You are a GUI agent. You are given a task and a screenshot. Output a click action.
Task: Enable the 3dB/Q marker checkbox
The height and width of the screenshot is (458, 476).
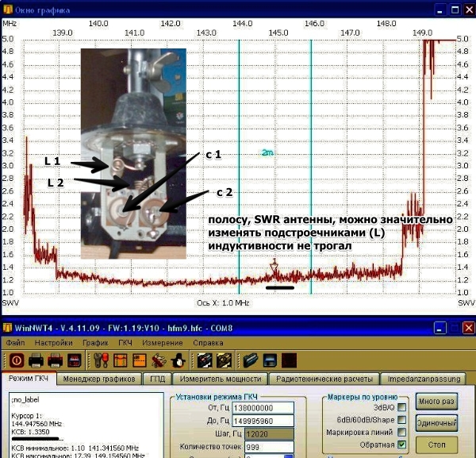tap(402, 407)
